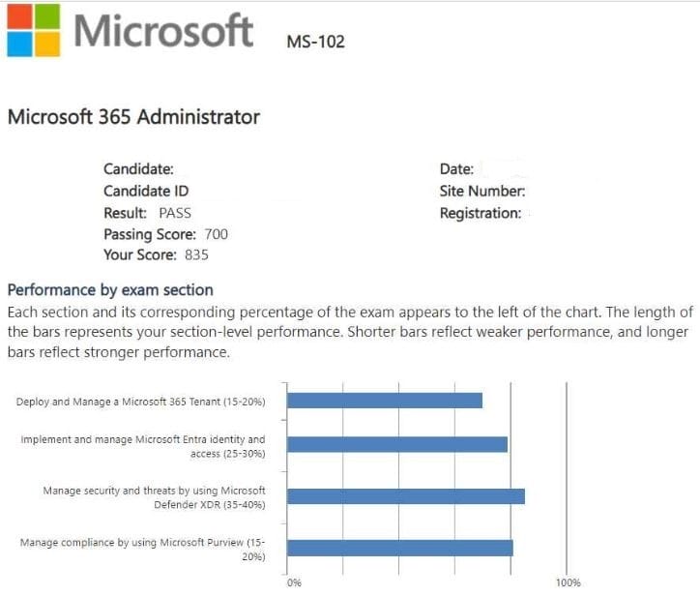Image resolution: width=700 pixels, height=597 pixels.
Task: Click the Performance by exam section heading
Action: click(110, 290)
